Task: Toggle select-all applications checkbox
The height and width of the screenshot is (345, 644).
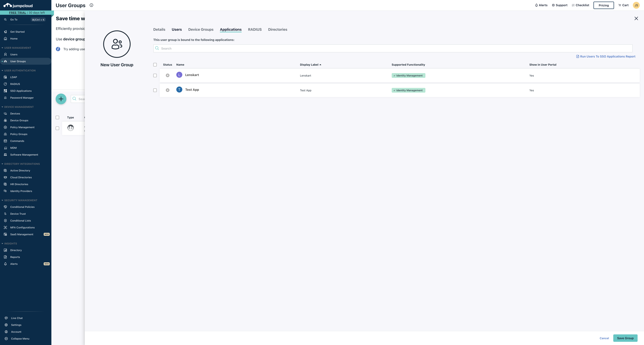Action: [155, 65]
